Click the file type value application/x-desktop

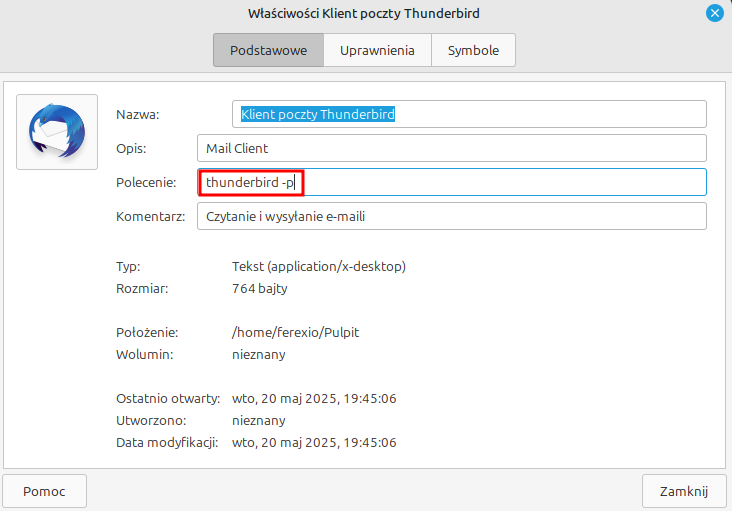[x=318, y=267]
